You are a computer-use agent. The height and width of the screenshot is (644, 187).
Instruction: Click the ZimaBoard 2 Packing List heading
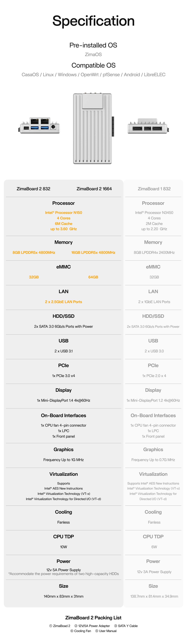point(93,618)
